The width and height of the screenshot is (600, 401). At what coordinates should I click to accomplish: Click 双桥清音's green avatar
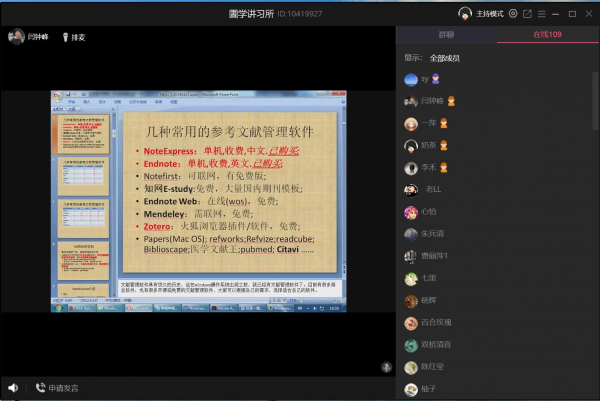(411, 345)
